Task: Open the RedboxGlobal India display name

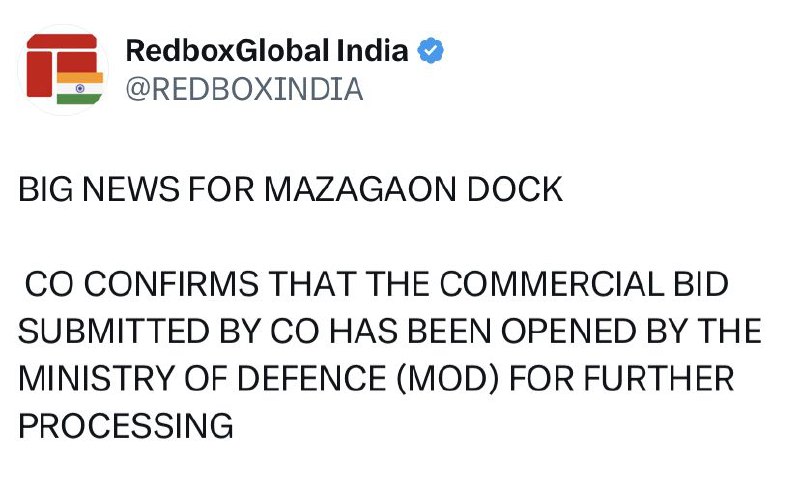Action: (x=267, y=51)
